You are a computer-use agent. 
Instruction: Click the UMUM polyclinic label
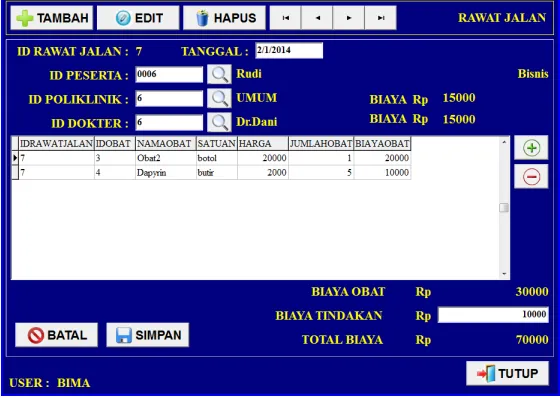pyautogui.click(x=256, y=98)
